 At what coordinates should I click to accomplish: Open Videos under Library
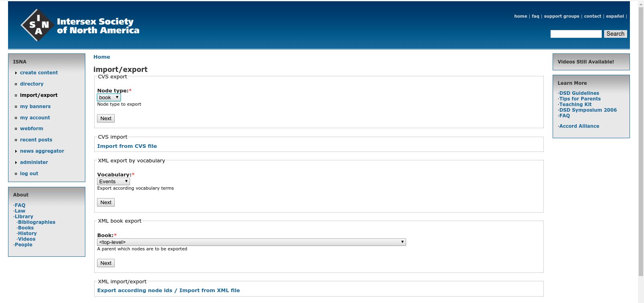point(27,239)
